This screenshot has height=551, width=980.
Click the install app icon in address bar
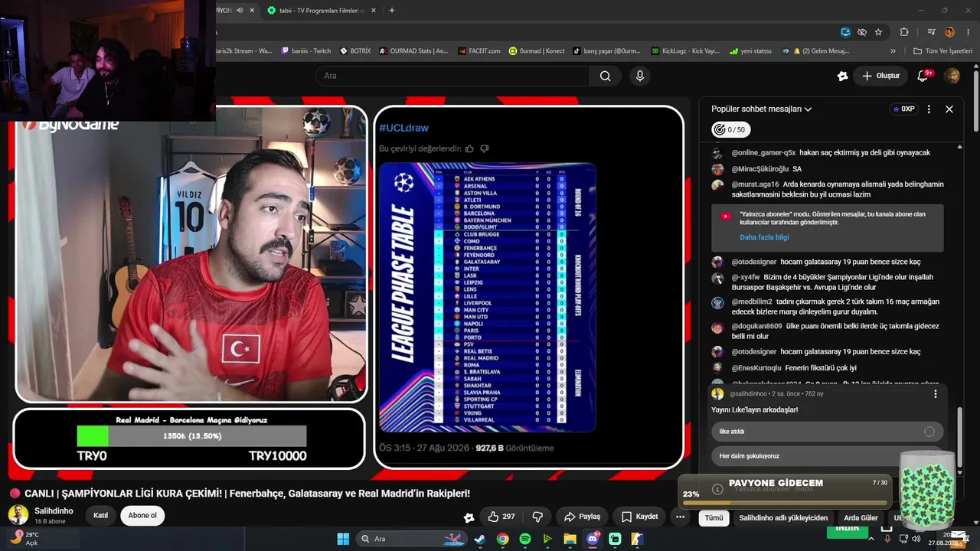(x=845, y=32)
